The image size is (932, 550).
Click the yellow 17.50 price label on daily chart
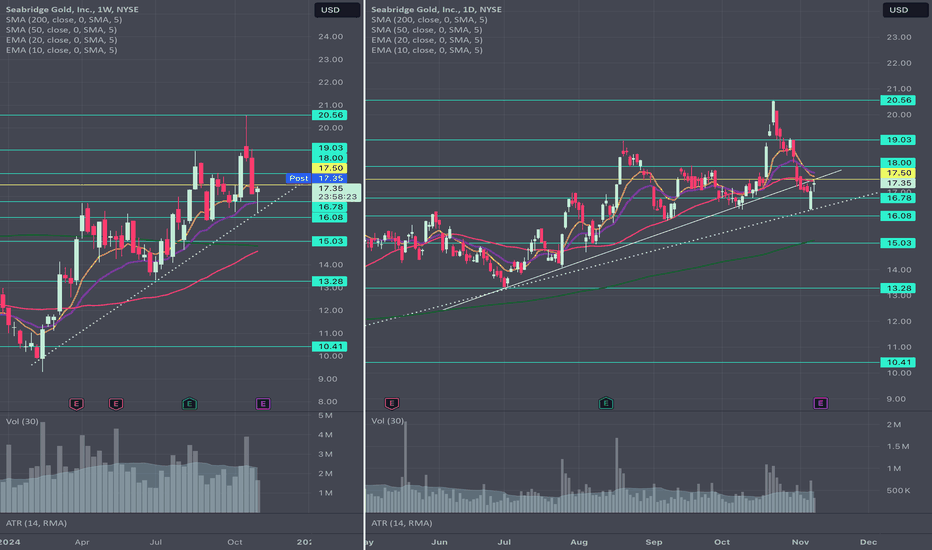898,173
